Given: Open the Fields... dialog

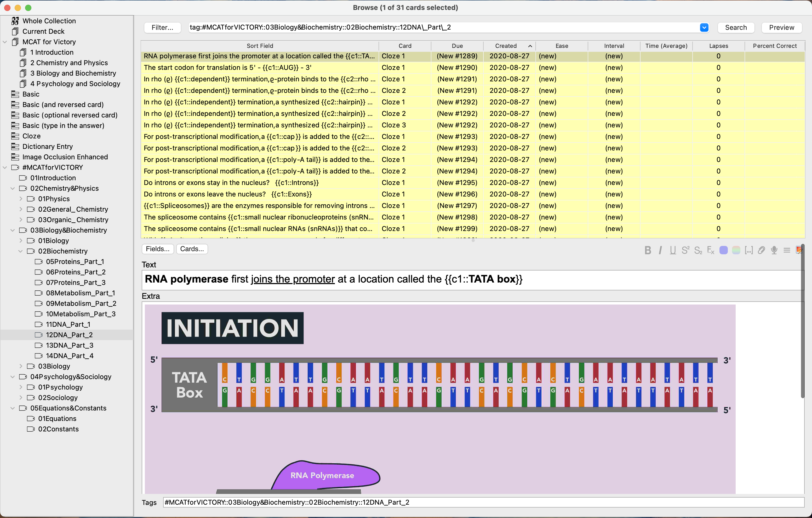Looking at the screenshot, I should [x=157, y=249].
